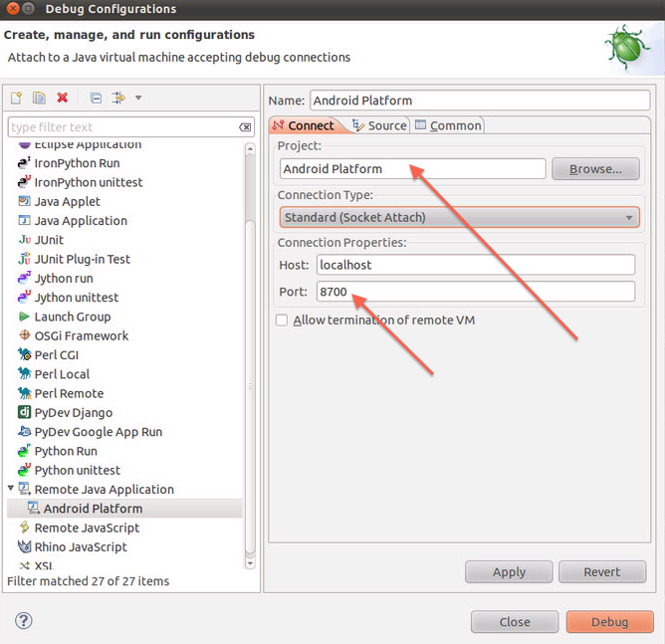Screen dimensions: 665x644
Task: Click the Name input field
Action: [480, 101]
